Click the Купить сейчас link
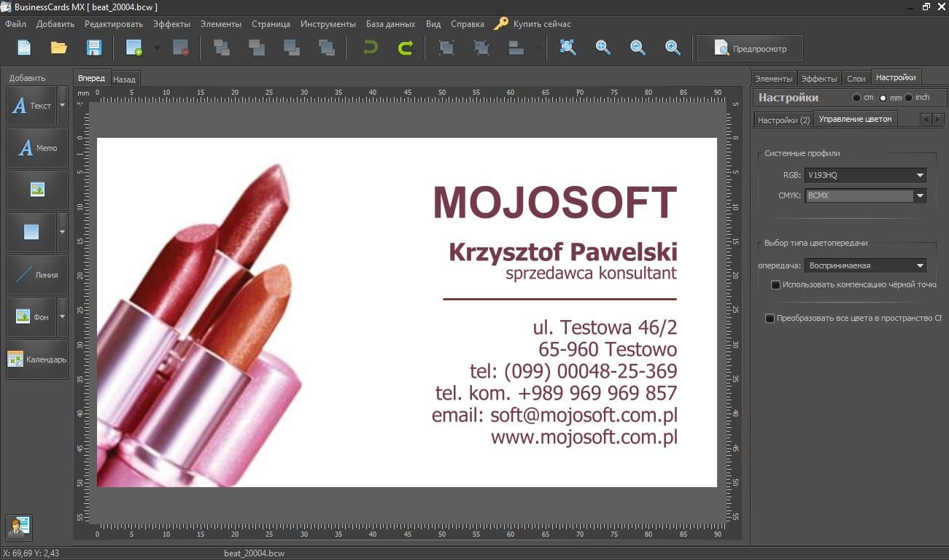 point(542,24)
